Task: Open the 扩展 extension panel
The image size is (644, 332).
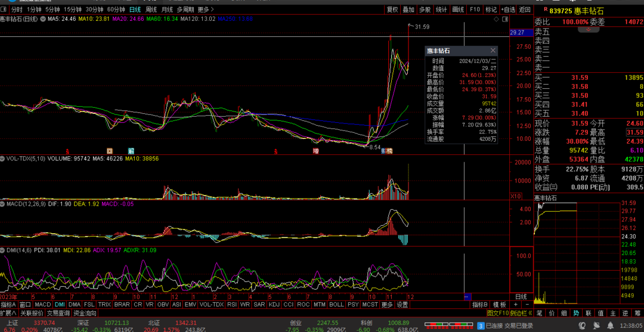Action: point(8,313)
